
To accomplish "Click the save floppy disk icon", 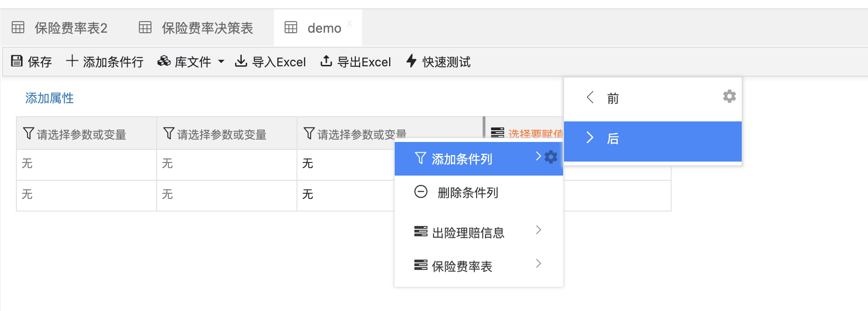I will (17, 61).
